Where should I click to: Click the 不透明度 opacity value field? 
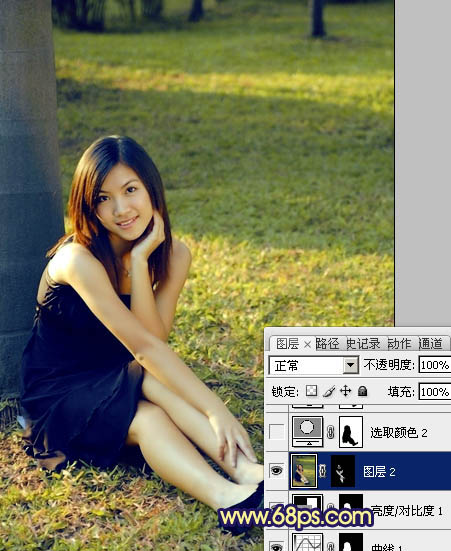coord(435,365)
